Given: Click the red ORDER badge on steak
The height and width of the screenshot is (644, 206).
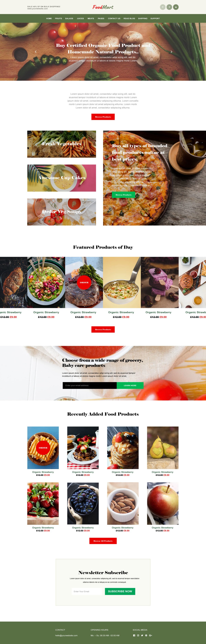Looking at the screenshot, I should [x=84, y=282].
